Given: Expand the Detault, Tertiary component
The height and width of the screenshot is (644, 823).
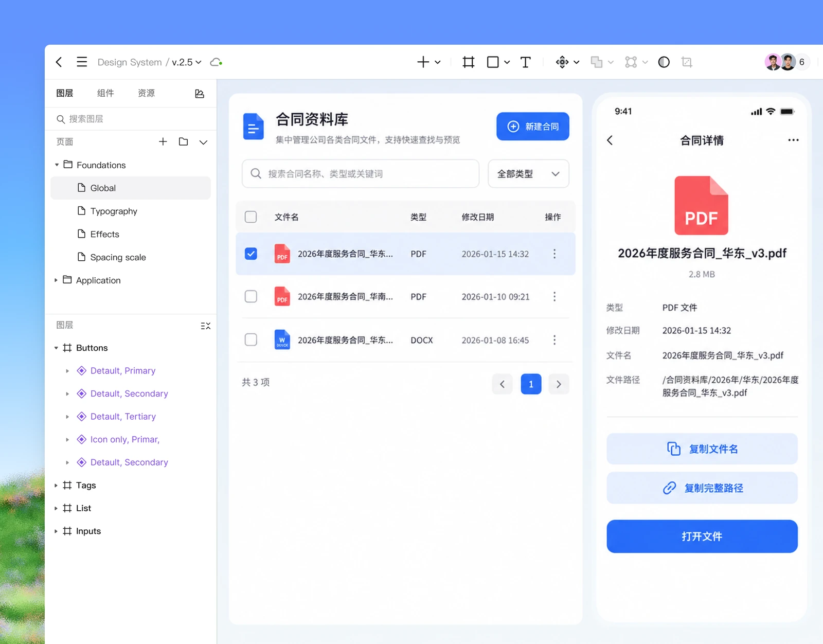Looking at the screenshot, I should (67, 417).
